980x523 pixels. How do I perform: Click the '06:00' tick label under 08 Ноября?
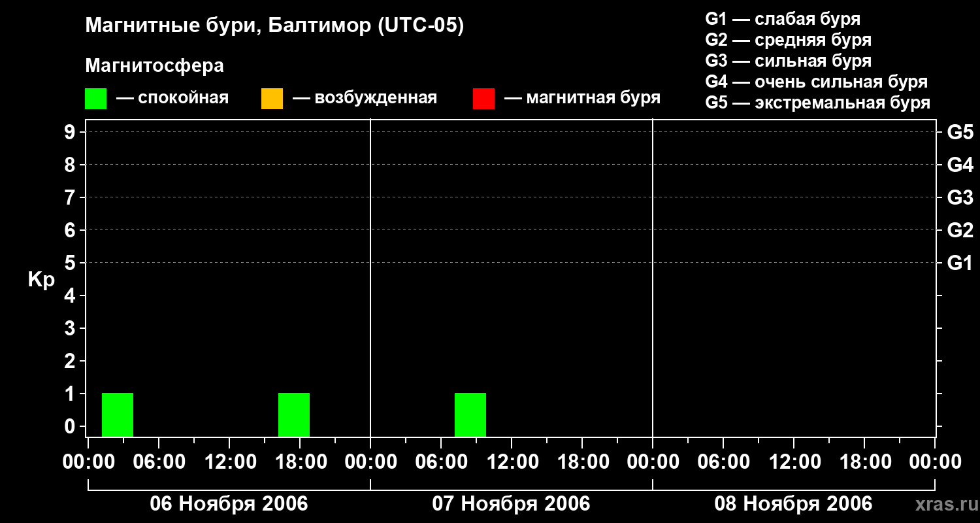click(x=723, y=462)
